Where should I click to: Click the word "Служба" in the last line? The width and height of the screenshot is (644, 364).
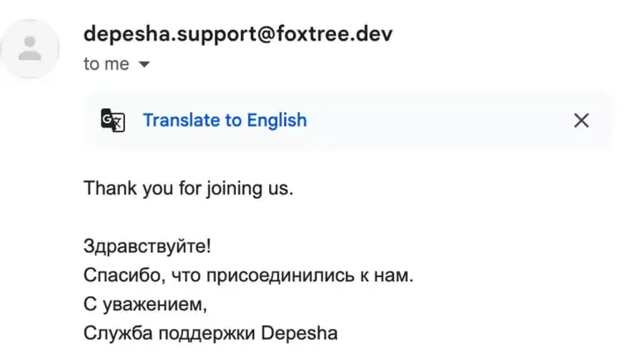118,333
